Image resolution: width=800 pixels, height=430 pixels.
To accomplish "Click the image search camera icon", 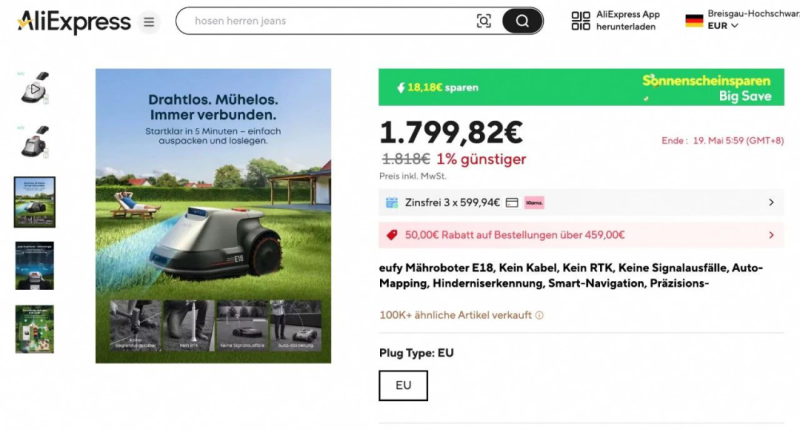I will 484,21.
